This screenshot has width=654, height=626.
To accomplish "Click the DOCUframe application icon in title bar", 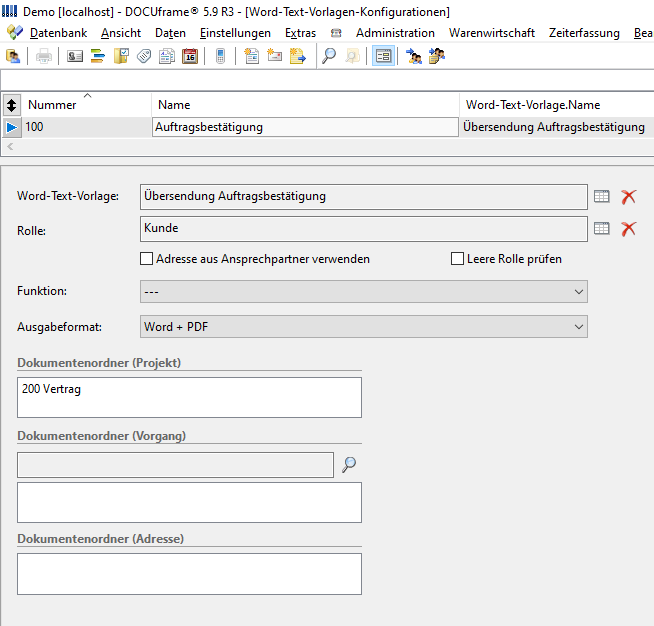I will tap(10, 11).
